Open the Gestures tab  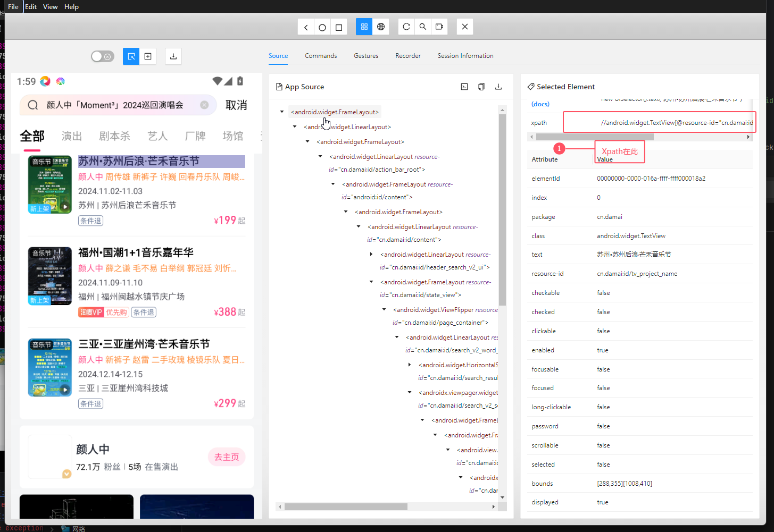(366, 56)
